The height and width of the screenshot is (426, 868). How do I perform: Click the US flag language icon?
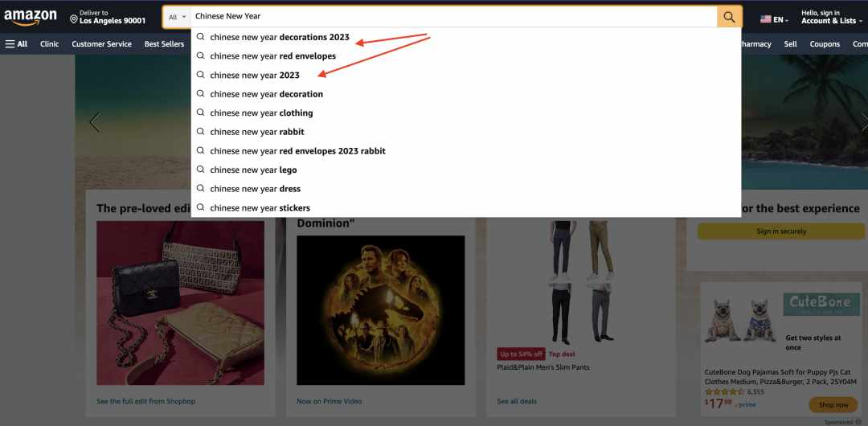coord(766,19)
